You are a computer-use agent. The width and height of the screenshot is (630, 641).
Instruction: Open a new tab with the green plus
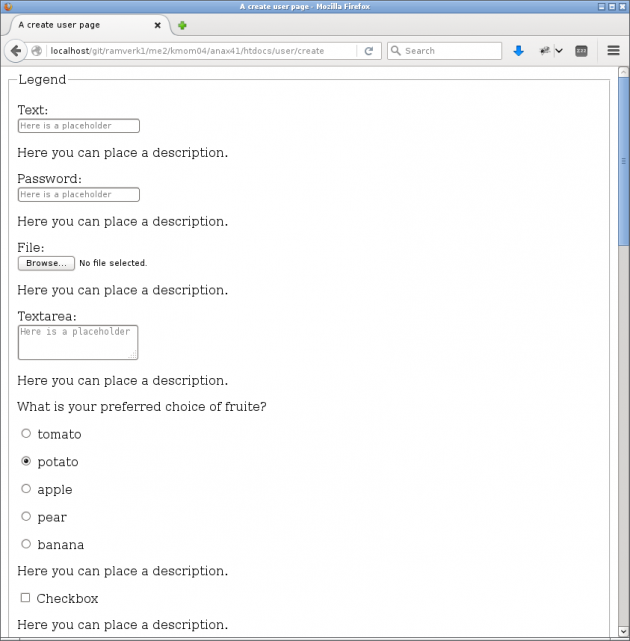pos(182,25)
